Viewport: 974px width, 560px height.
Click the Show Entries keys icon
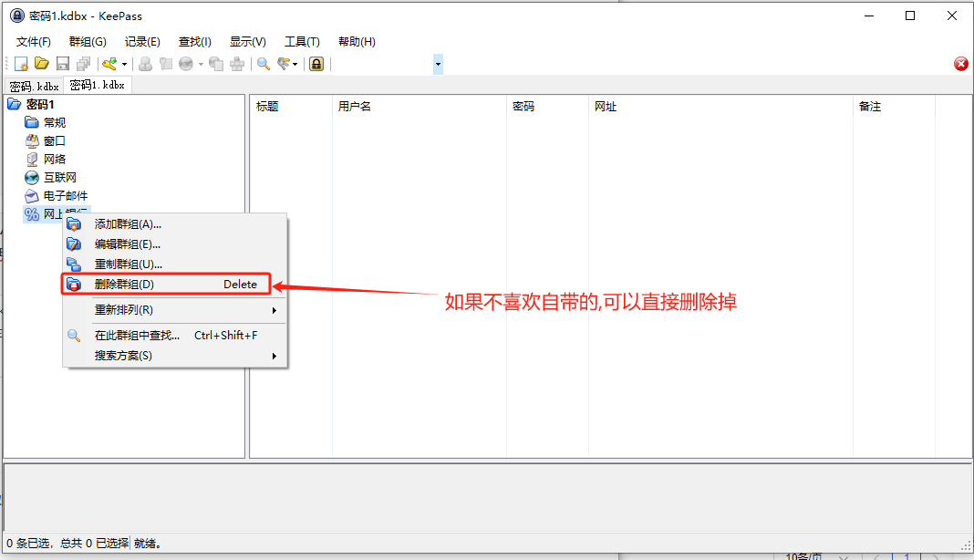pyautogui.click(x=284, y=64)
